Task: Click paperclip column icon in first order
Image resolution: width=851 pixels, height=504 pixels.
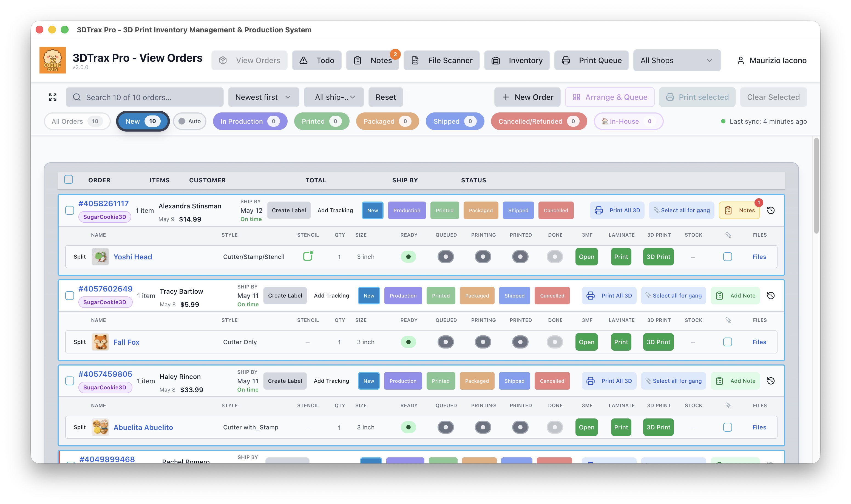Action: [728, 235]
